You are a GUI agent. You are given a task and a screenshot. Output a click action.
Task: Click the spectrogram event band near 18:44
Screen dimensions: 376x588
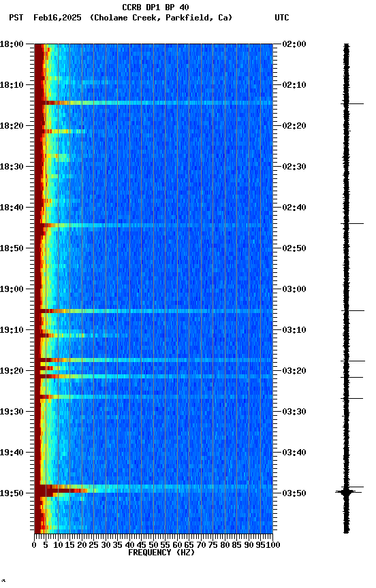[153, 225]
